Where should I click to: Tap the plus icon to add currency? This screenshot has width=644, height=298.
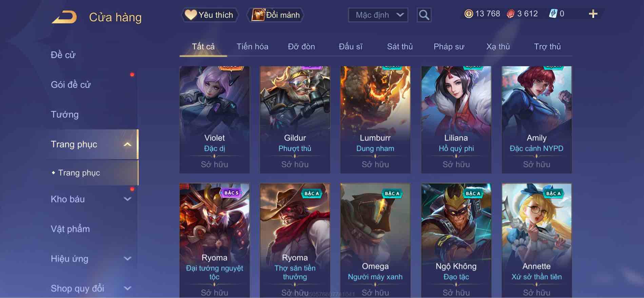593,14
